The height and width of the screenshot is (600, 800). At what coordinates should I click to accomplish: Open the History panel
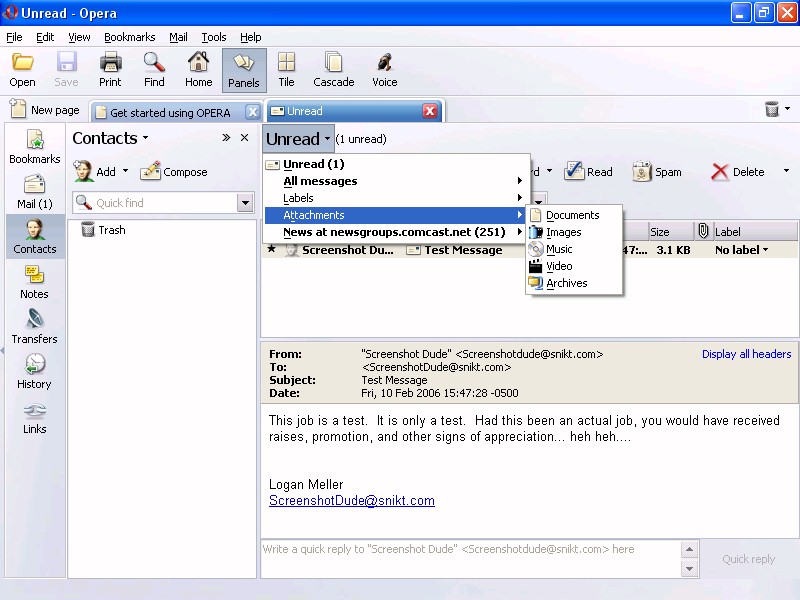34,372
